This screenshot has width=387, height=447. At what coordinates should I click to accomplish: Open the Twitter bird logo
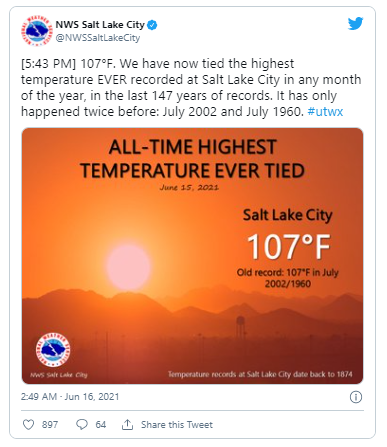tap(355, 24)
